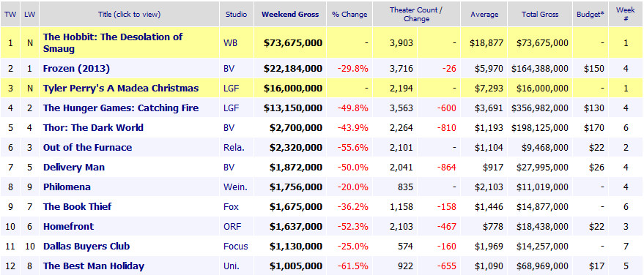Open the Philomena movie link
The image size is (644, 278).
coord(67,187)
